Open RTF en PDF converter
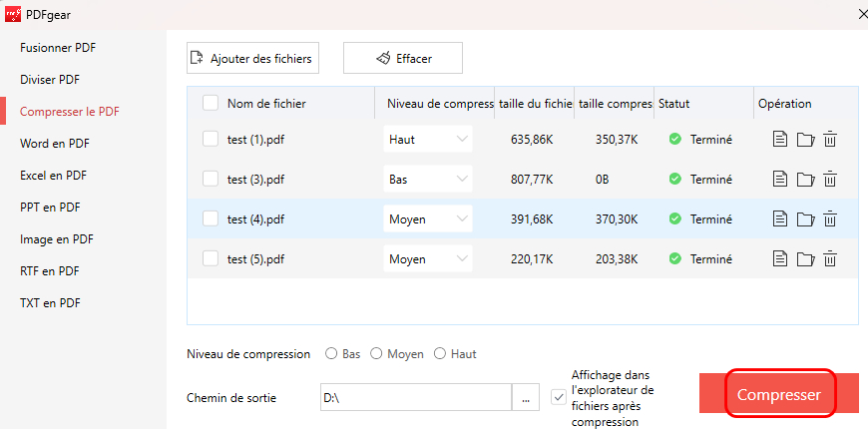This screenshot has width=868, height=429. pos(50,271)
